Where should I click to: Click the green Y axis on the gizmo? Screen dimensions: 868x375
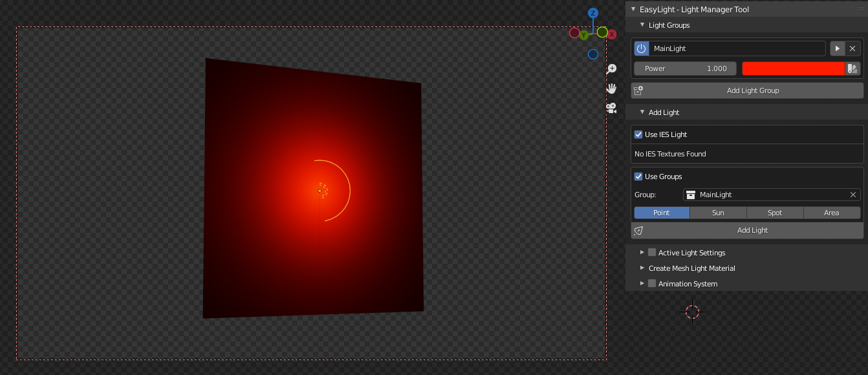coord(584,35)
